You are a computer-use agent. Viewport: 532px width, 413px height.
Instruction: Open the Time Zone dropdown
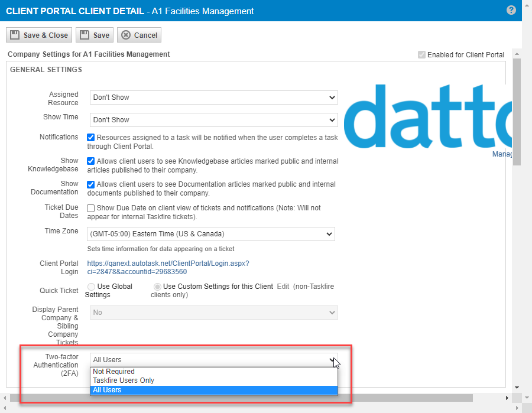coord(211,234)
